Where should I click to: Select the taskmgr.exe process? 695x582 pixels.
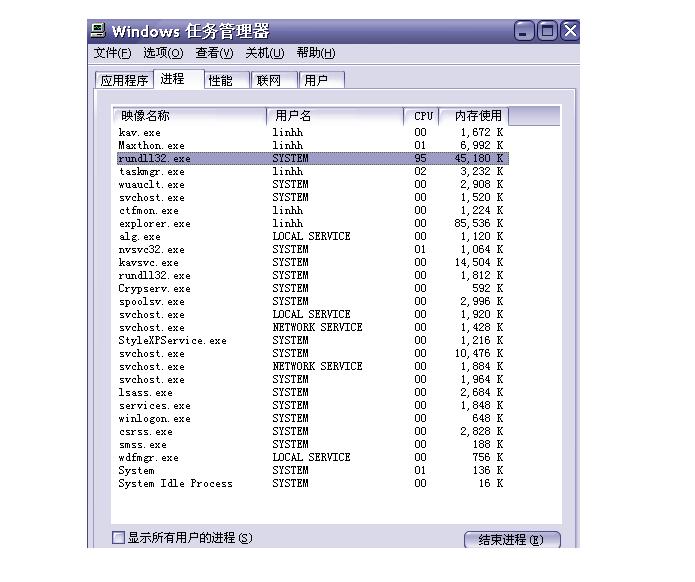click(313, 172)
